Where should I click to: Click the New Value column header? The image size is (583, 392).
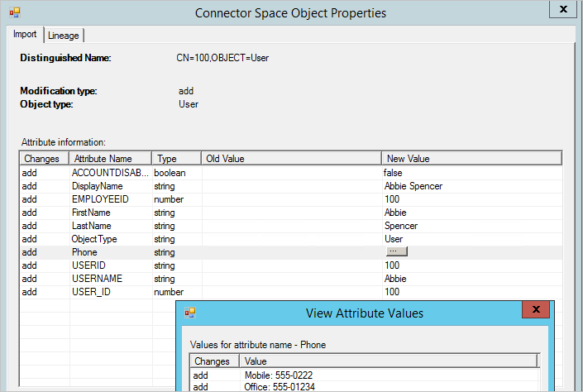tap(472, 159)
